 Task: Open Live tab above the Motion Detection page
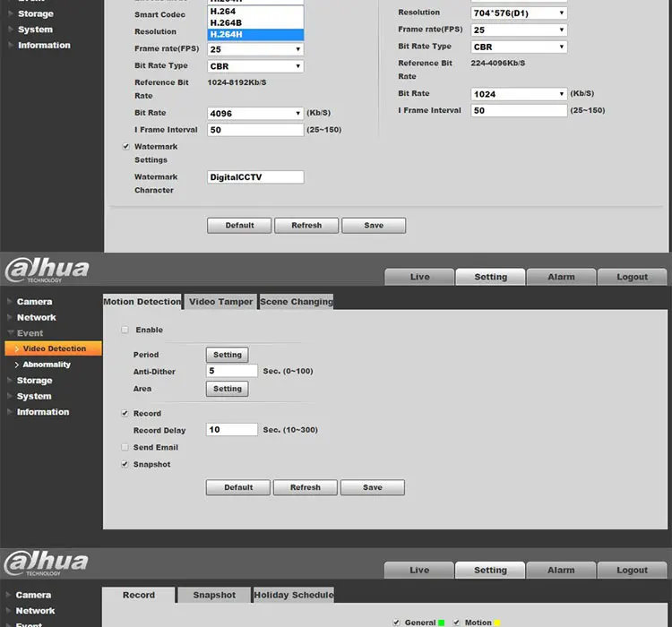(419, 277)
